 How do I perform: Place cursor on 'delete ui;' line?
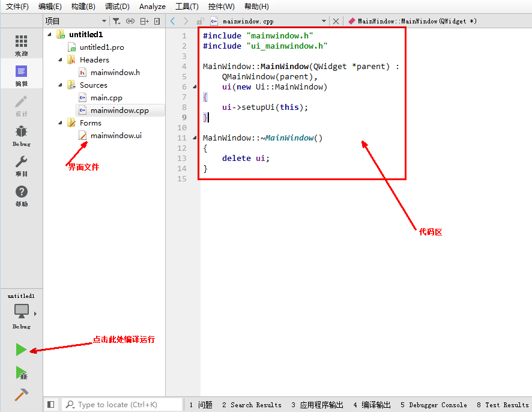246,158
